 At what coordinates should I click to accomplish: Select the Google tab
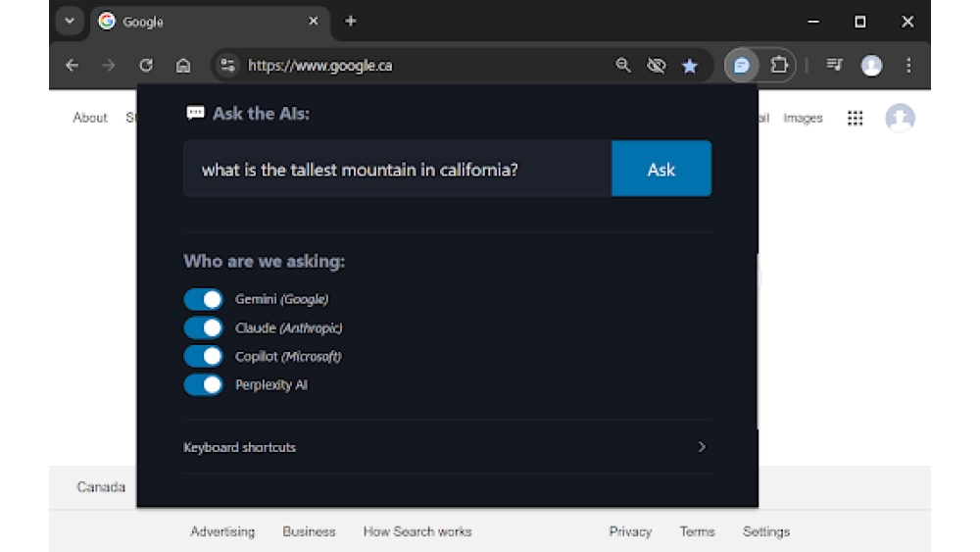coord(210,22)
